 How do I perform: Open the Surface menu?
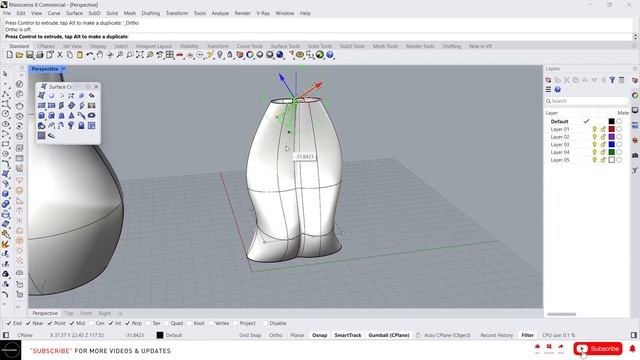tap(74, 13)
